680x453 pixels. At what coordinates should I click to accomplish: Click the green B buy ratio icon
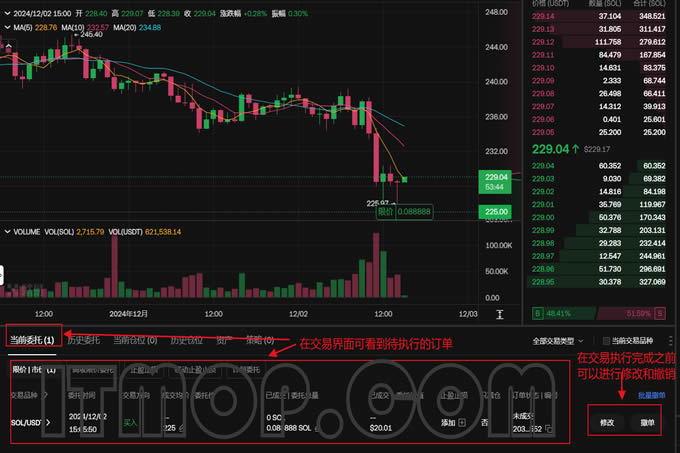pyautogui.click(x=538, y=313)
